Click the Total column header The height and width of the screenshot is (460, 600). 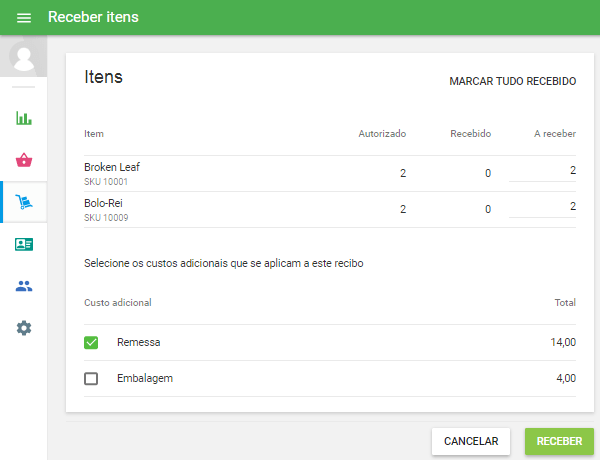(565, 303)
